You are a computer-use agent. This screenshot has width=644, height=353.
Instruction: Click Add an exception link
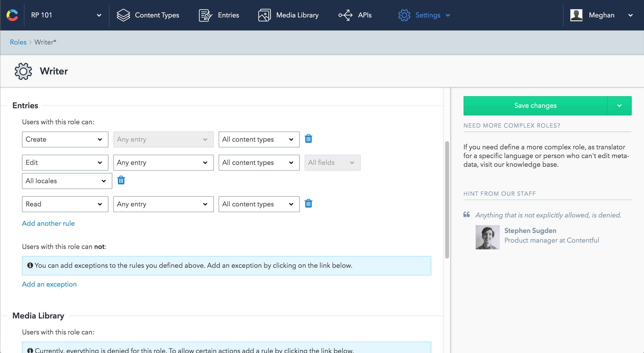click(49, 284)
